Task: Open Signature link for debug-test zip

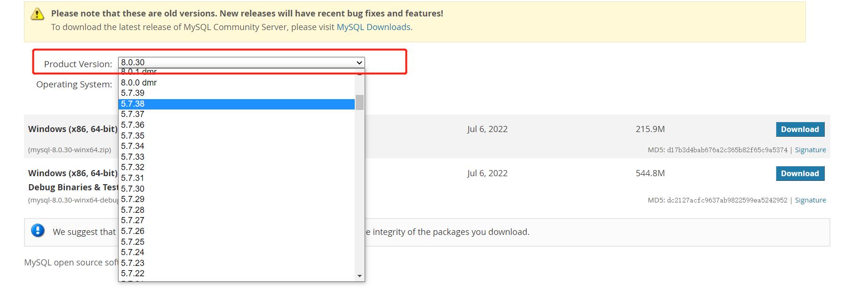Action: 810,200
